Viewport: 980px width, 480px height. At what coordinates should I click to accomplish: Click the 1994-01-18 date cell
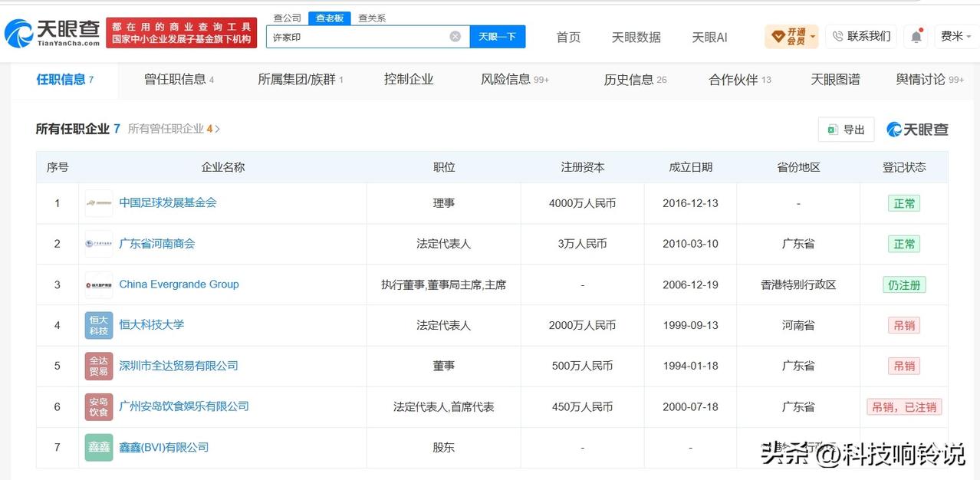[x=690, y=366]
